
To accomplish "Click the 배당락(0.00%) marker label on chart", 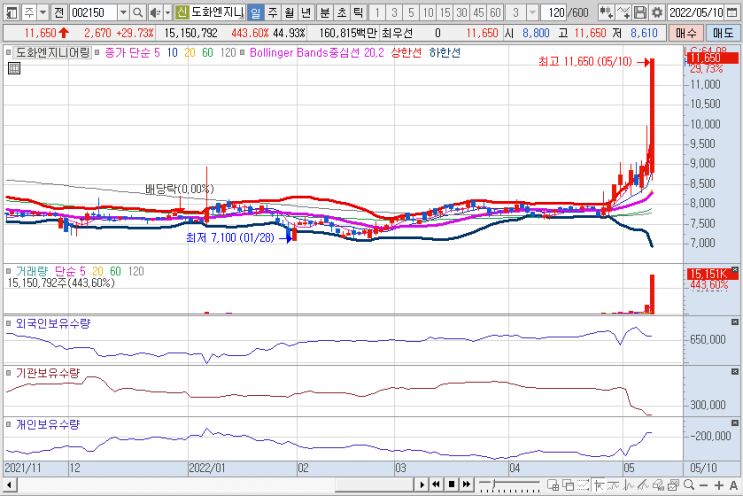I will tap(180, 189).
